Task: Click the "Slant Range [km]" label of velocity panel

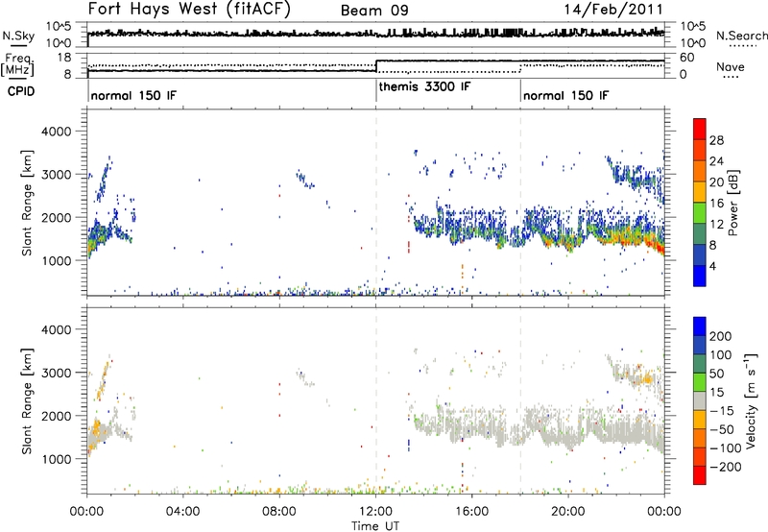Action: pyautogui.click(x=27, y=401)
